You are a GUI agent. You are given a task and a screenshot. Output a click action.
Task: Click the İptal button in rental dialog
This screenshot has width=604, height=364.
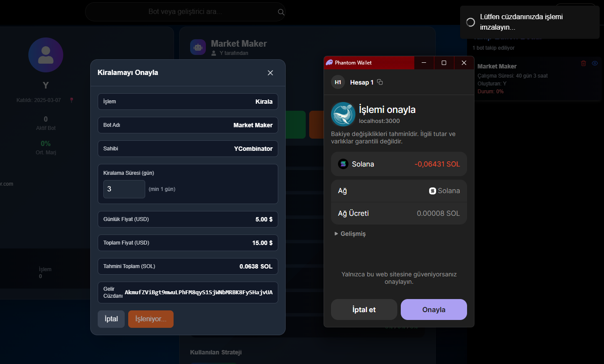(x=111, y=319)
